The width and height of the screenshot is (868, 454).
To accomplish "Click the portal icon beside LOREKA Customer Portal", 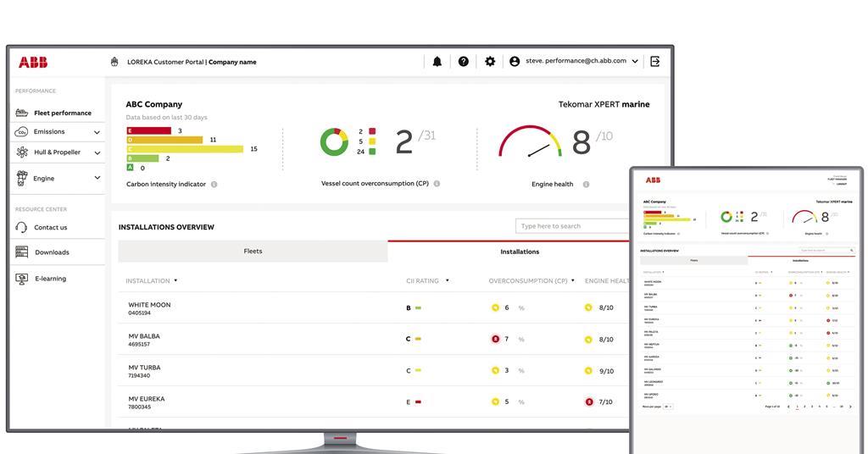I will [x=114, y=62].
